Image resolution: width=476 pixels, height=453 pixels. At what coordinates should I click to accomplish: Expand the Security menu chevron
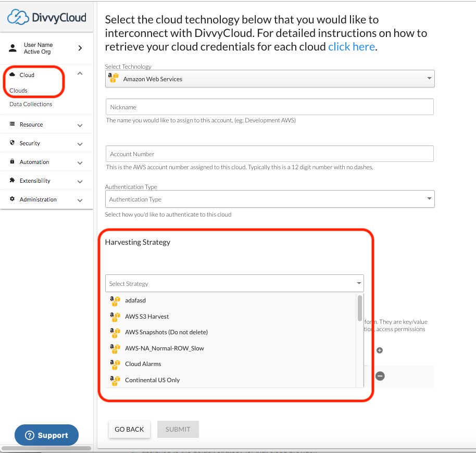[80, 144]
